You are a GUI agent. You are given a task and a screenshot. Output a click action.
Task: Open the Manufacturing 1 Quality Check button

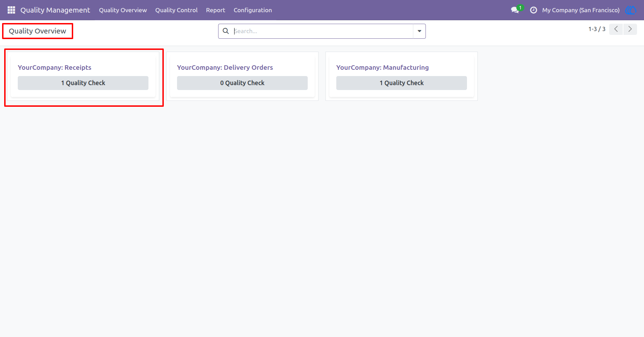(401, 83)
